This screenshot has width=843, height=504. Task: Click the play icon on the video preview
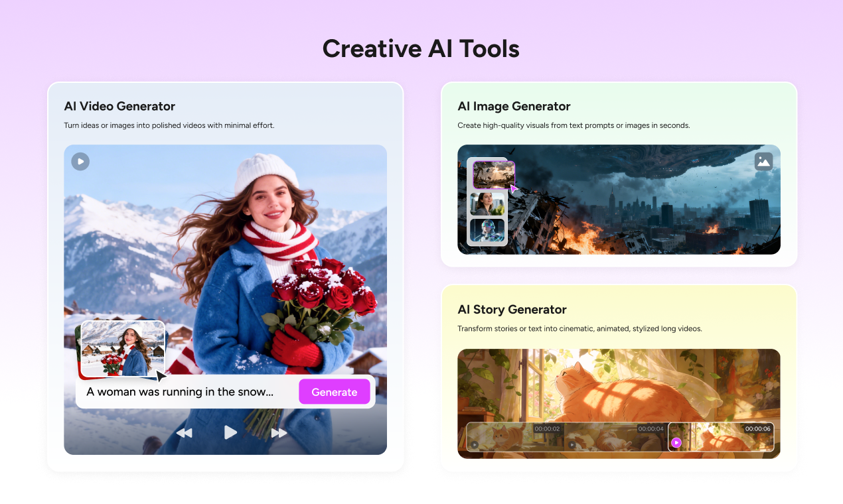(80, 161)
